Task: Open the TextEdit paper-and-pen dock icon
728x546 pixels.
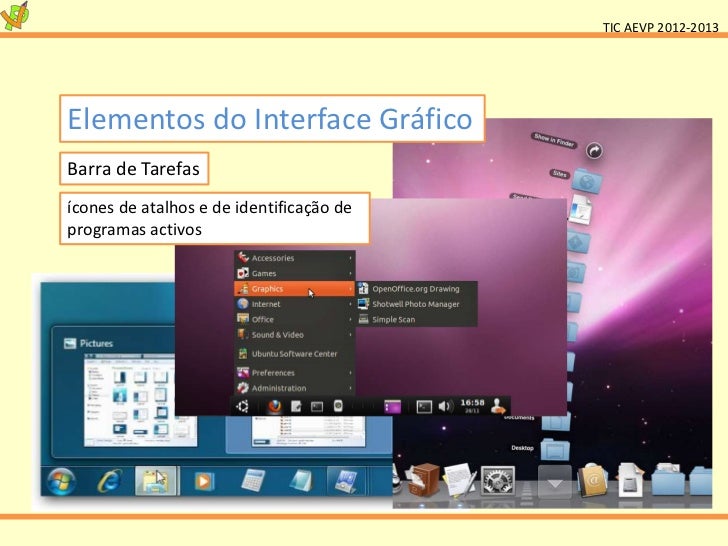Action: (460, 480)
